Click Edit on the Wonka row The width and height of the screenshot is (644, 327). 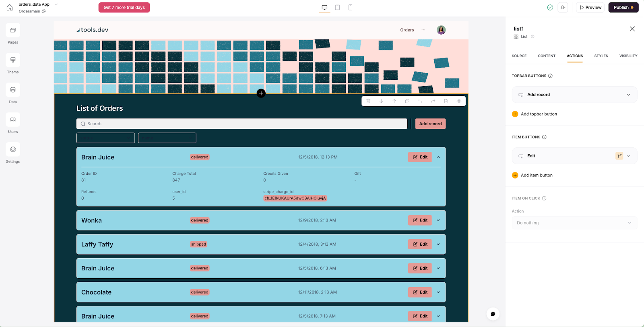tap(420, 220)
